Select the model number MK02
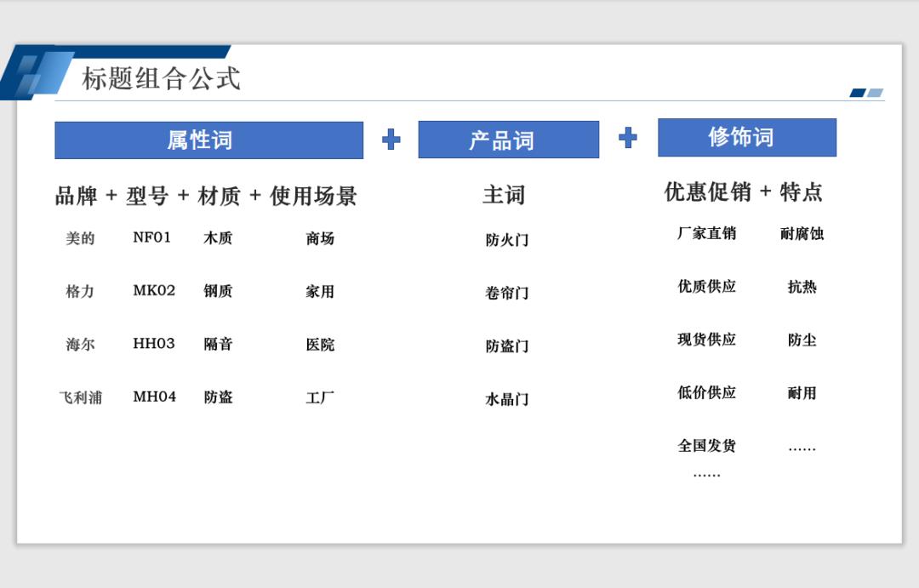Screen dimensions: 919x588 (153, 290)
